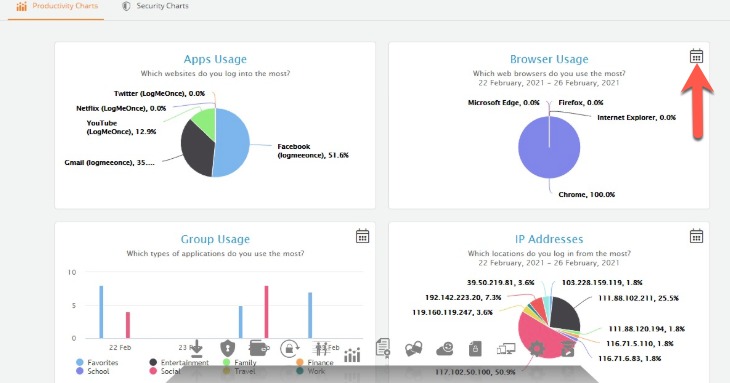Click the two linked padlocks icon
Viewport: 730px width, 383px height.
413,349
